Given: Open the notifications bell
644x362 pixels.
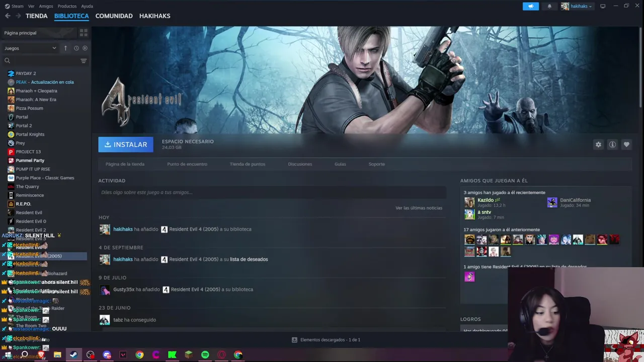Looking at the screenshot, I should (x=549, y=6).
